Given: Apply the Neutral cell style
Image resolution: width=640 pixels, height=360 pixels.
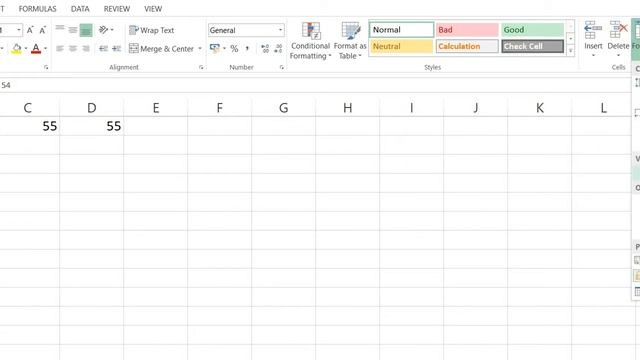Looking at the screenshot, I should [402, 46].
